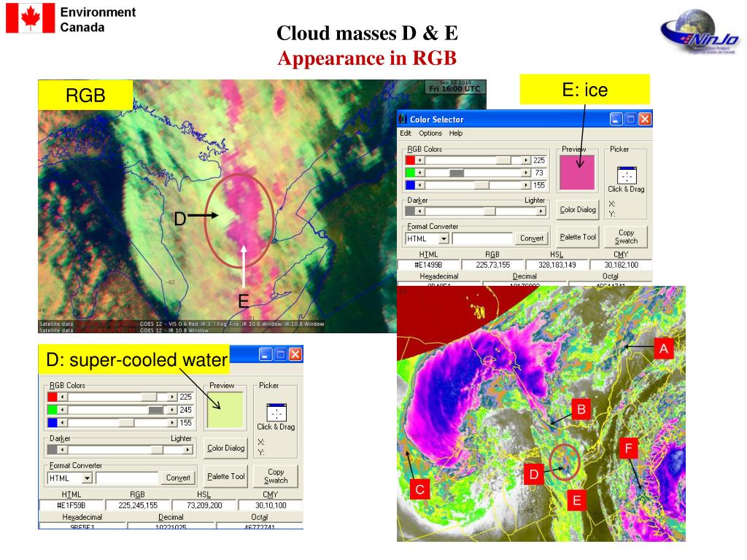Image resolution: width=747 pixels, height=560 pixels.
Task: Click the RGB value field 225,73,155
Action: (492, 265)
